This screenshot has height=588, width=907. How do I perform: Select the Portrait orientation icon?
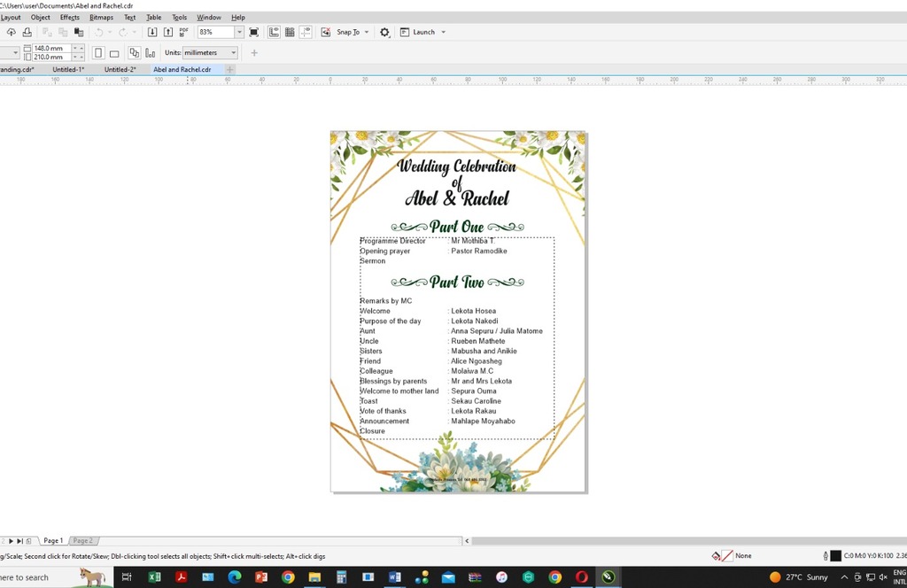pos(98,53)
